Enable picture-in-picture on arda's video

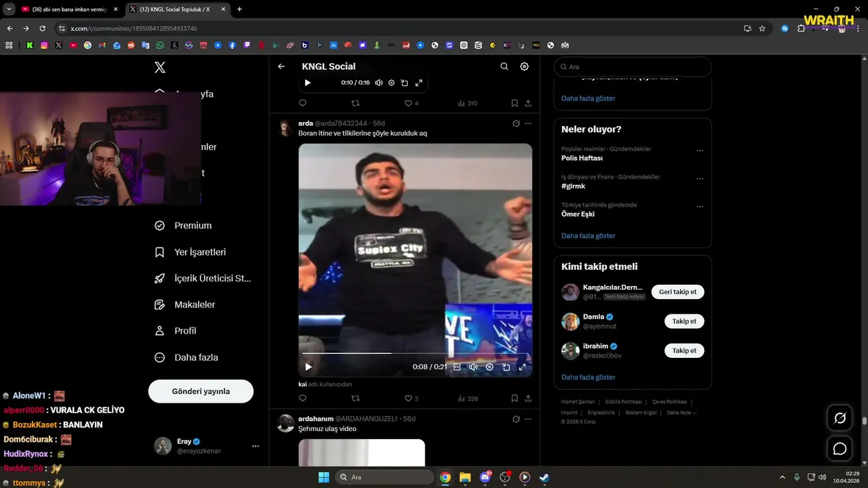click(x=506, y=367)
